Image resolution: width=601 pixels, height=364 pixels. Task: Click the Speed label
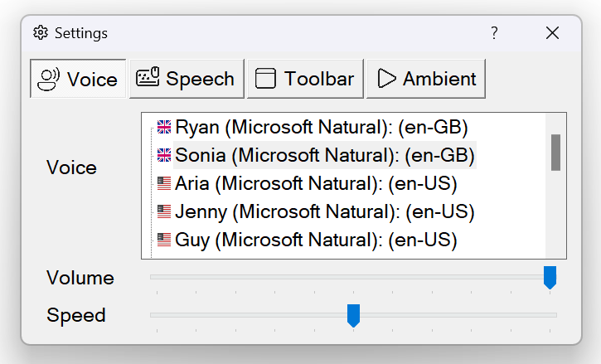click(x=76, y=316)
